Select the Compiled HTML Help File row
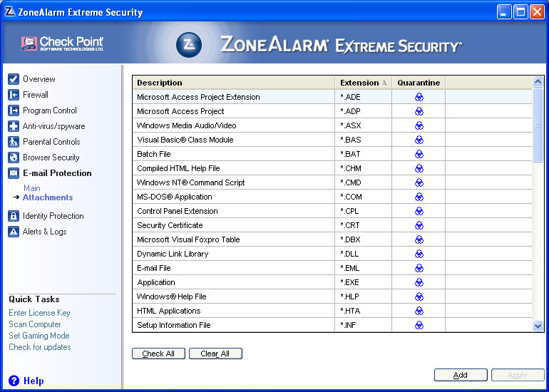 click(x=333, y=168)
